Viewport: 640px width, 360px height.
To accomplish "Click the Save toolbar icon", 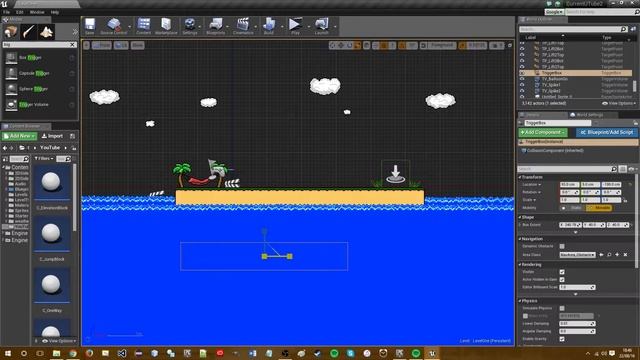I will [90, 26].
